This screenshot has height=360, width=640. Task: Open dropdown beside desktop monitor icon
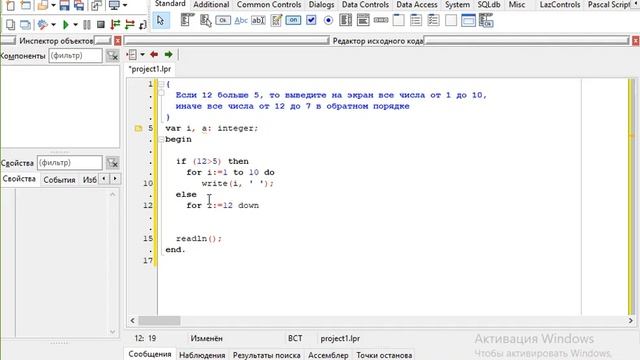[x=124, y=5]
